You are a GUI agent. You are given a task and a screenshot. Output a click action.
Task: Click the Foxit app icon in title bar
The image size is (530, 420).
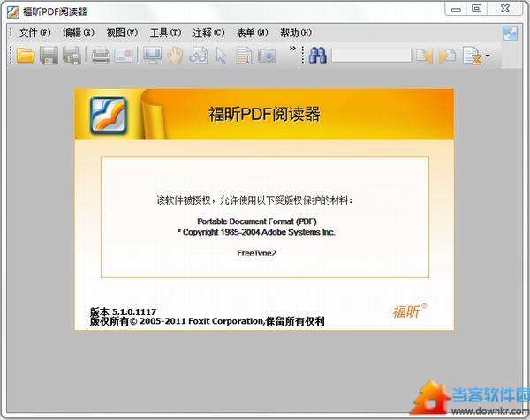coord(13,11)
